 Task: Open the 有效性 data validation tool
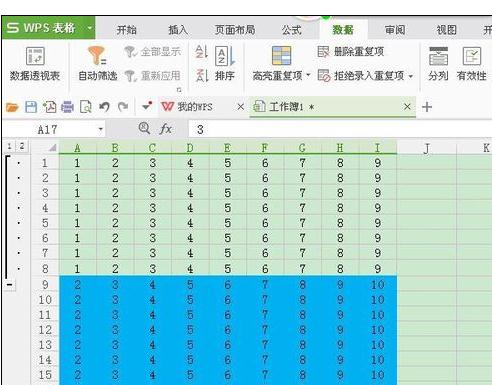point(471,64)
